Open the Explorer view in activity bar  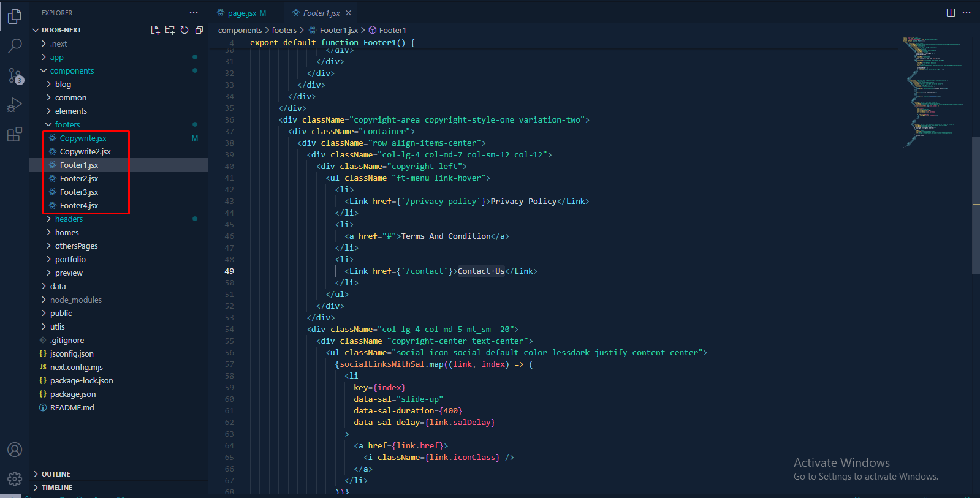[x=15, y=17]
